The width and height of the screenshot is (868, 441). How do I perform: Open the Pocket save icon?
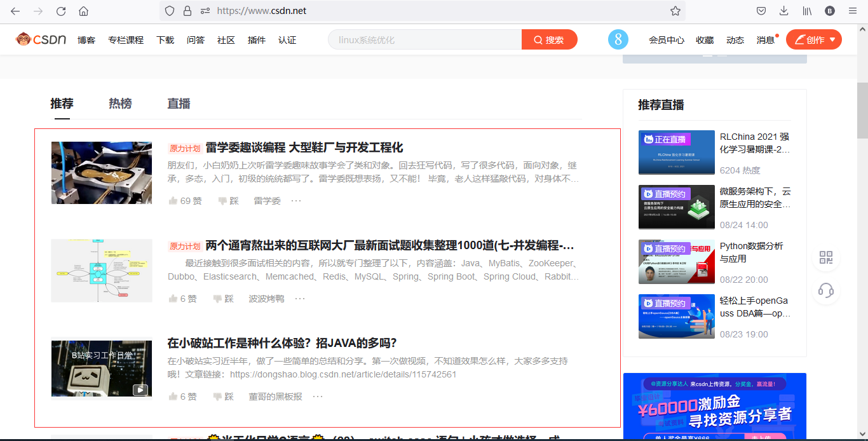click(x=761, y=11)
